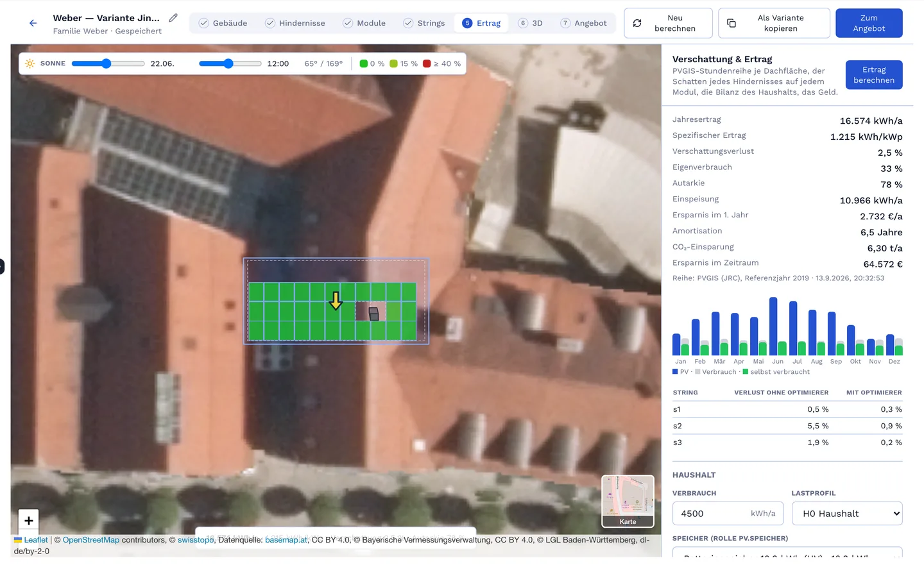Adjust the time of day slider
This screenshot has width=924, height=565.
230,63
